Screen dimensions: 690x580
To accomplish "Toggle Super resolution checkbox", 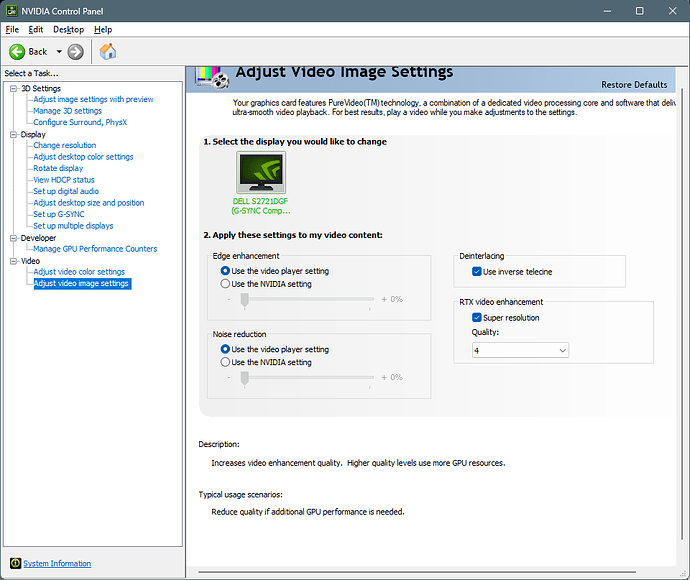I will pos(477,317).
